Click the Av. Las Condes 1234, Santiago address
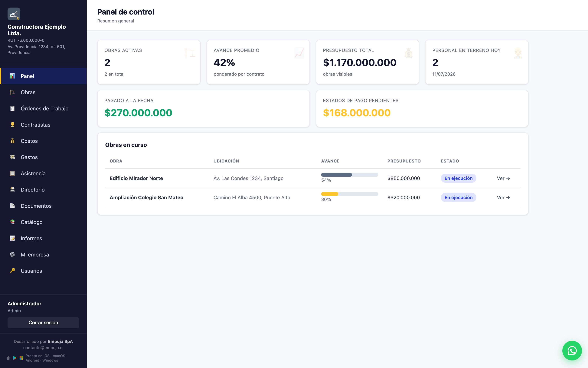 tap(248, 178)
